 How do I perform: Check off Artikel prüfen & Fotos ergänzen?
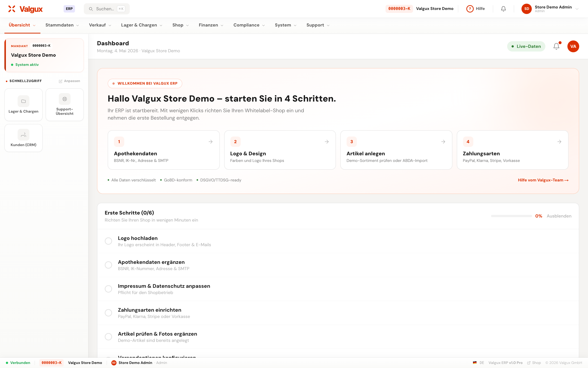(108, 337)
